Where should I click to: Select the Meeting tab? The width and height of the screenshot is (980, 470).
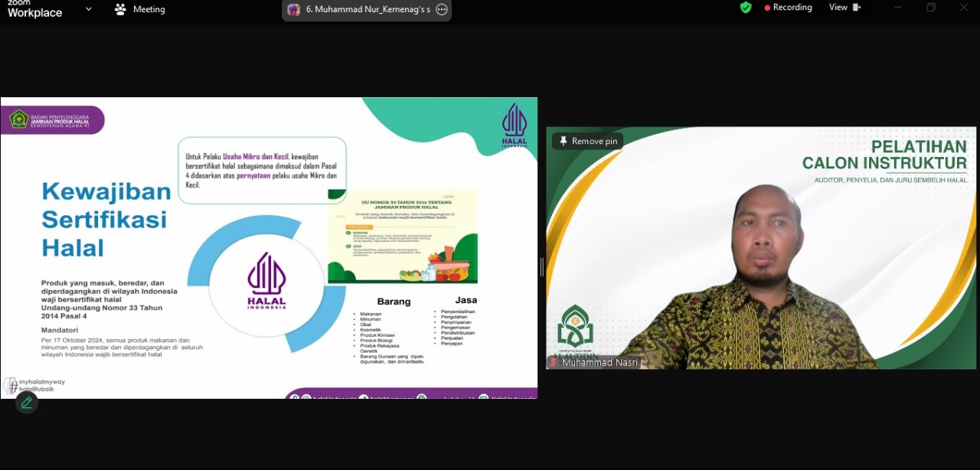coord(140,9)
